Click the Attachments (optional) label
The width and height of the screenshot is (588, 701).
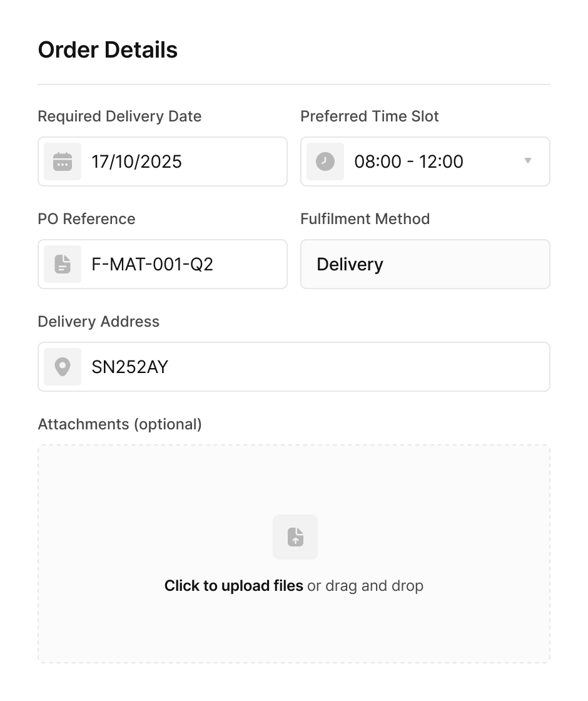click(120, 424)
